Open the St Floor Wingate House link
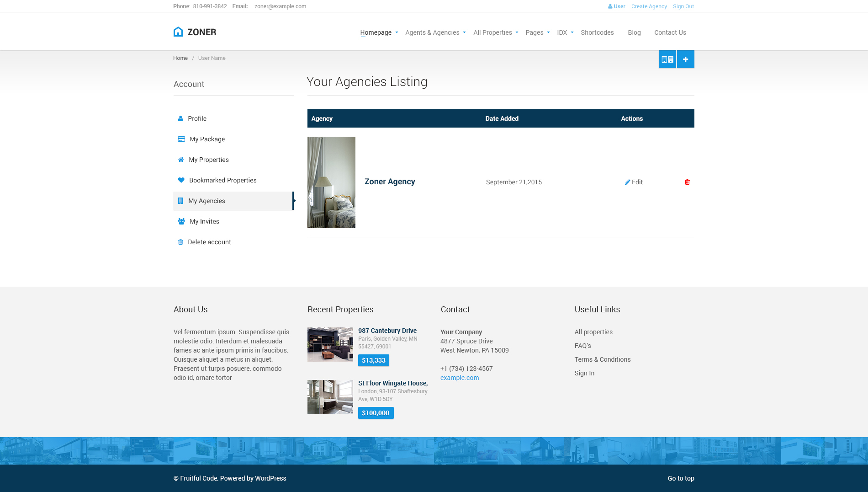The width and height of the screenshot is (868, 492). [x=393, y=383]
